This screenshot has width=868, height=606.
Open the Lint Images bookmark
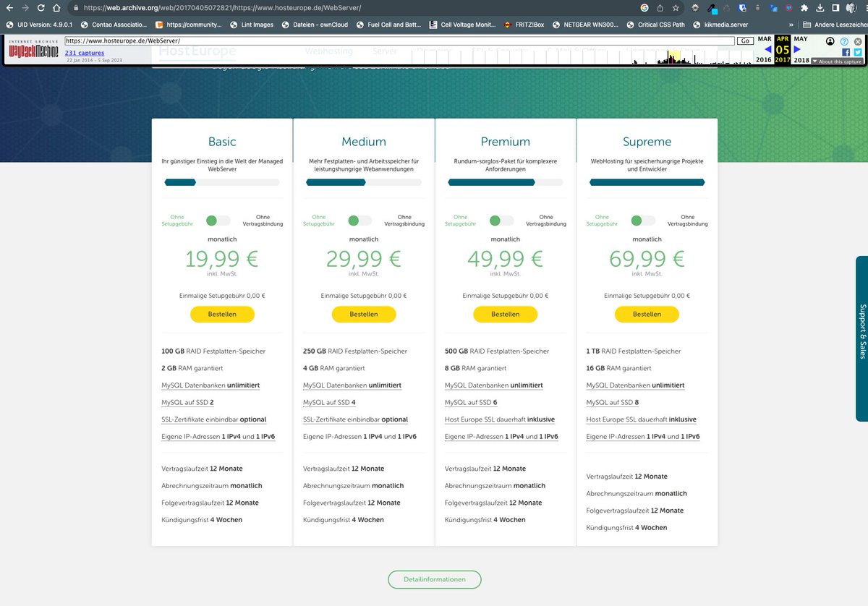(x=252, y=25)
